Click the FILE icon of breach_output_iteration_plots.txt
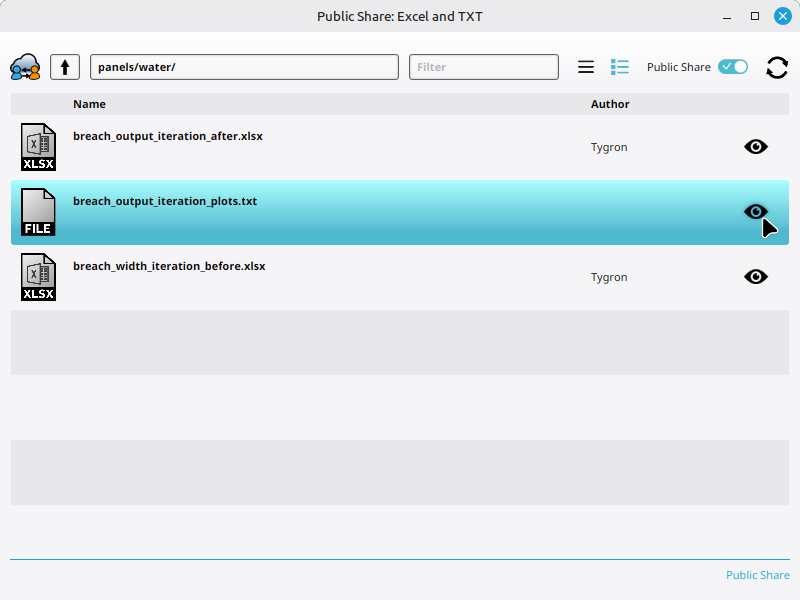The width and height of the screenshot is (800, 600). point(38,212)
